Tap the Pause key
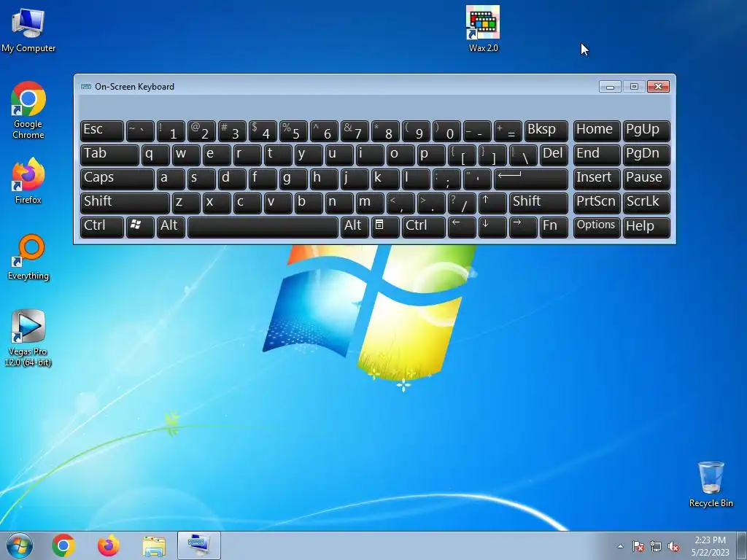Viewport: 747px width, 560px height. coord(646,179)
